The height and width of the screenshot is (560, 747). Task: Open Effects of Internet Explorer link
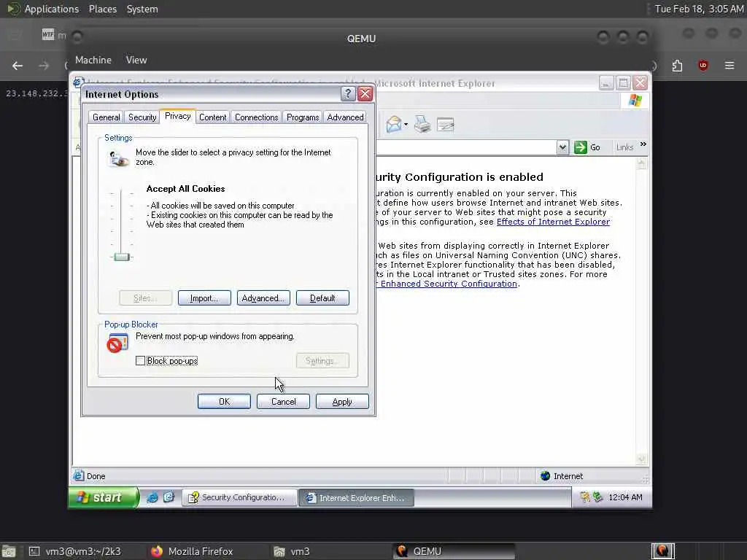553,222
